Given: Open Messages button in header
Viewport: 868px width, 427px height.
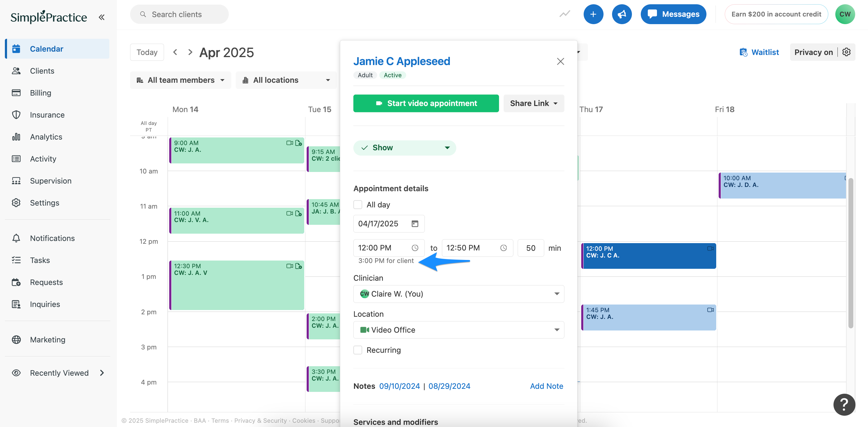Looking at the screenshot, I should point(673,14).
